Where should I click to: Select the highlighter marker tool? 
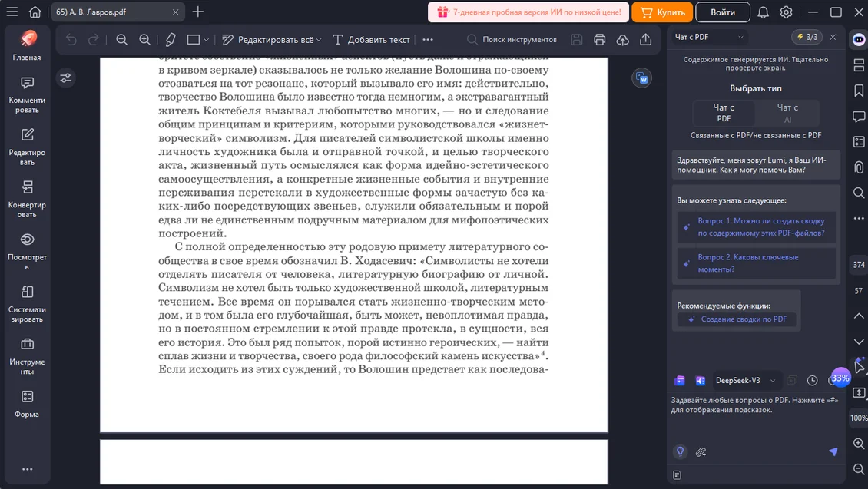click(171, 39)
